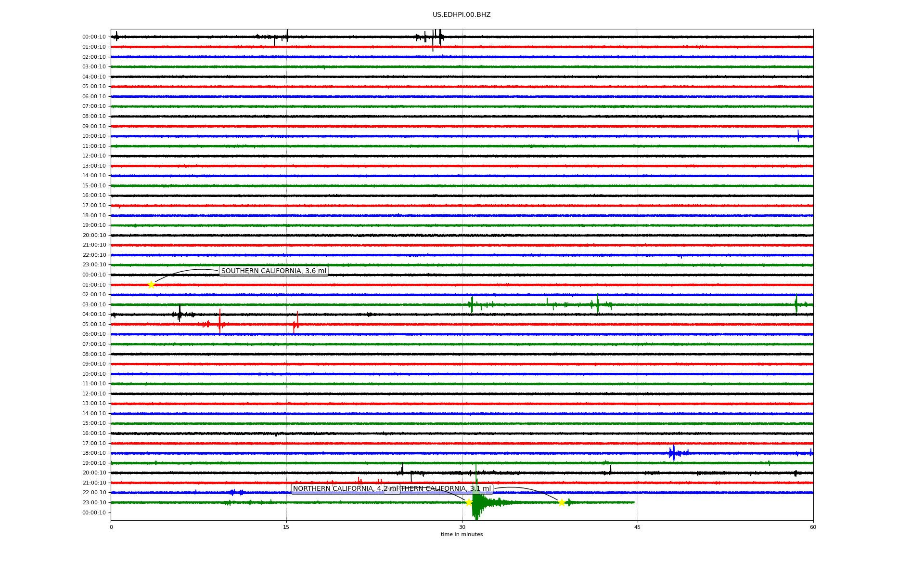The height and width of the screenshot is (578, 924).
Task: Click the 0 tick on the time axis
Action: [x=111, y=527]
